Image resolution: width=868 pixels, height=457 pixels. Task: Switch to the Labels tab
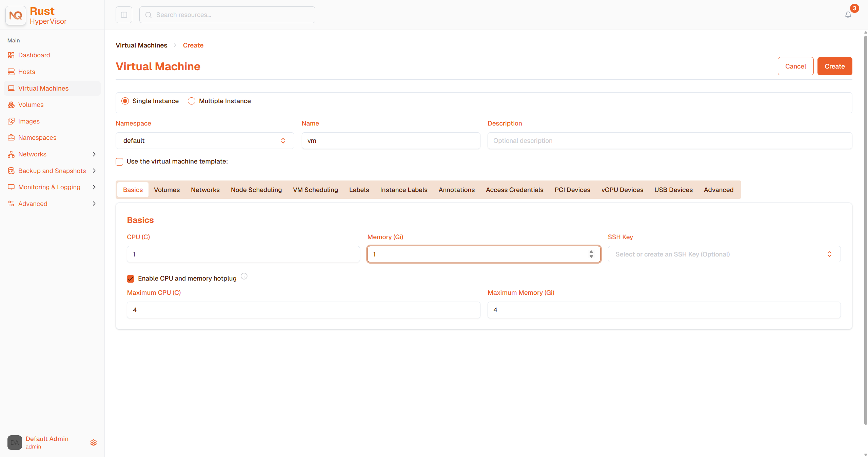359,190
